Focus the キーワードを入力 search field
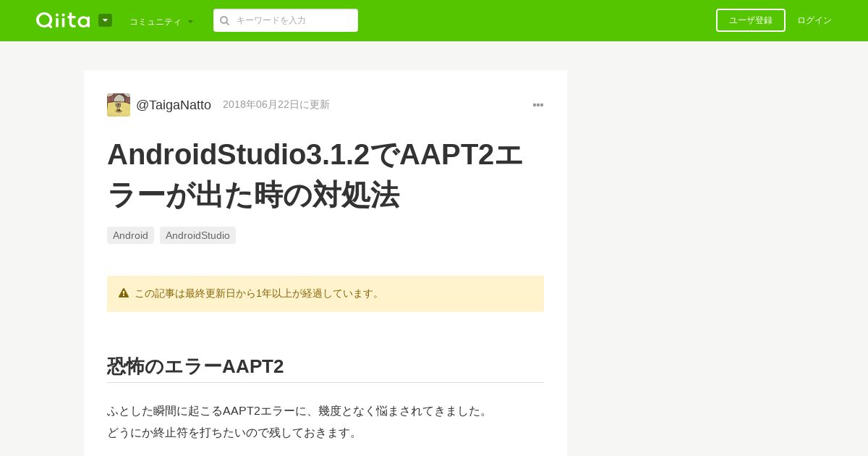 (x=286, y=20)
